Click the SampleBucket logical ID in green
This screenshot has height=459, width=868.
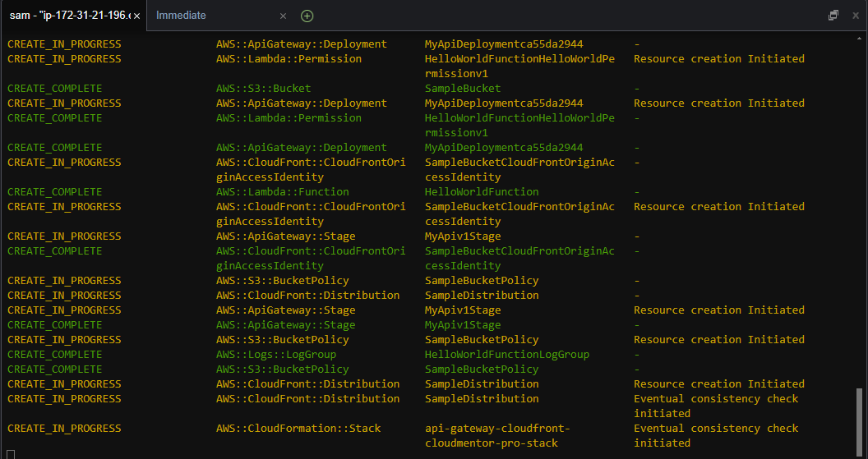(463, 89)
